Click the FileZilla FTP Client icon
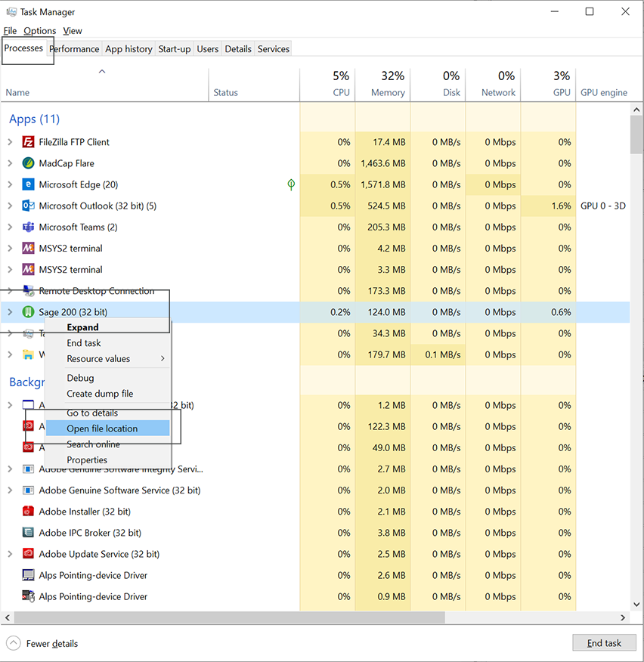This screenshot has width=644, height=662. point(28,142)
